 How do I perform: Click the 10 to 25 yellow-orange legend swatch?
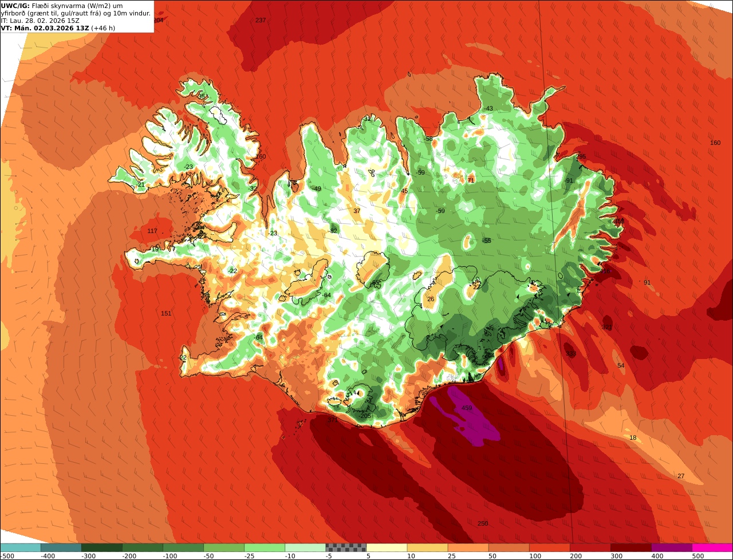(x=427, y=547)
